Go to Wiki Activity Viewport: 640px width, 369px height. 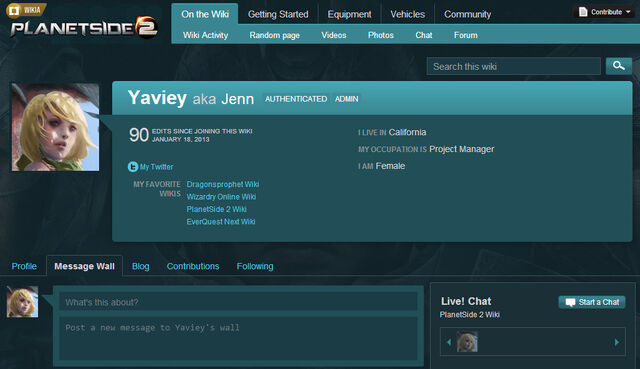pyautogui.click(x=206, y=35)
